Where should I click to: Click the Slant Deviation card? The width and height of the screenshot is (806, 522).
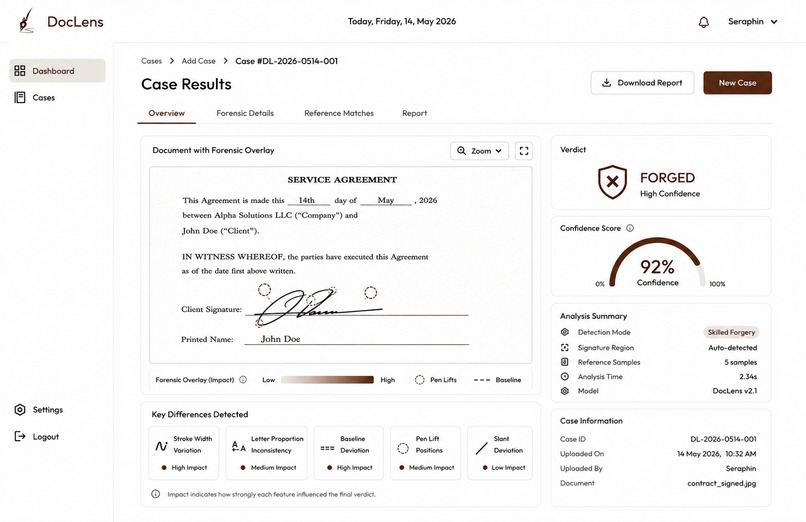(500, 453)
